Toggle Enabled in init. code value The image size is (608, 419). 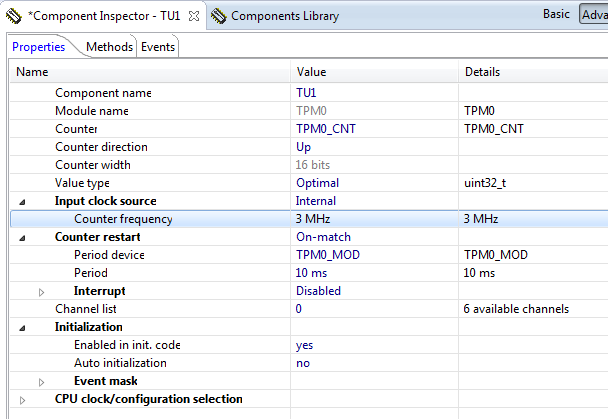pyautogui.click(x=304, y=345)
